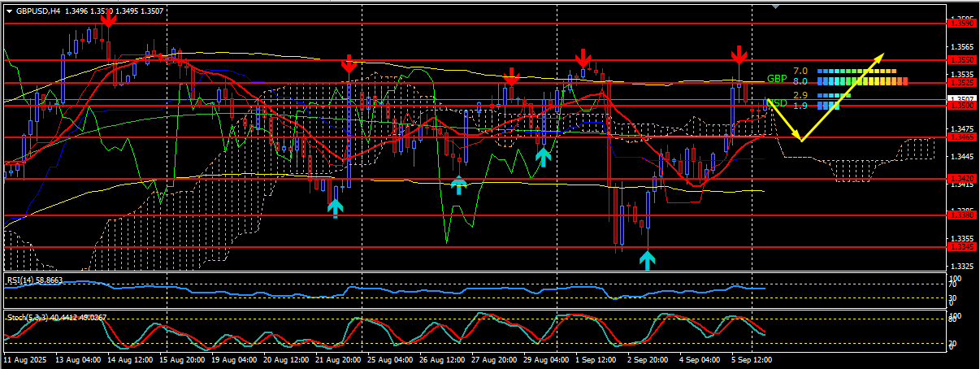Click the 1.3475 value on the price scale
This screenshot has width=980, height=369.
pos(962,129)
